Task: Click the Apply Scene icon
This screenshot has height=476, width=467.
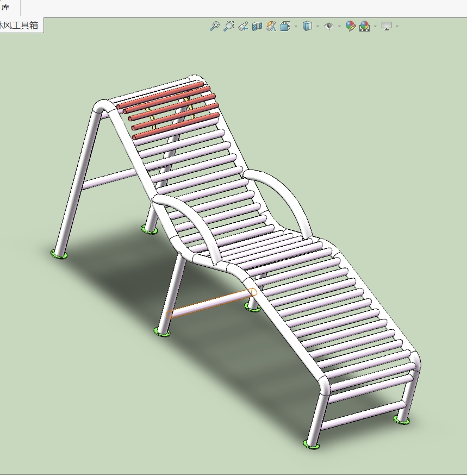Action: [x=364, y=26]
